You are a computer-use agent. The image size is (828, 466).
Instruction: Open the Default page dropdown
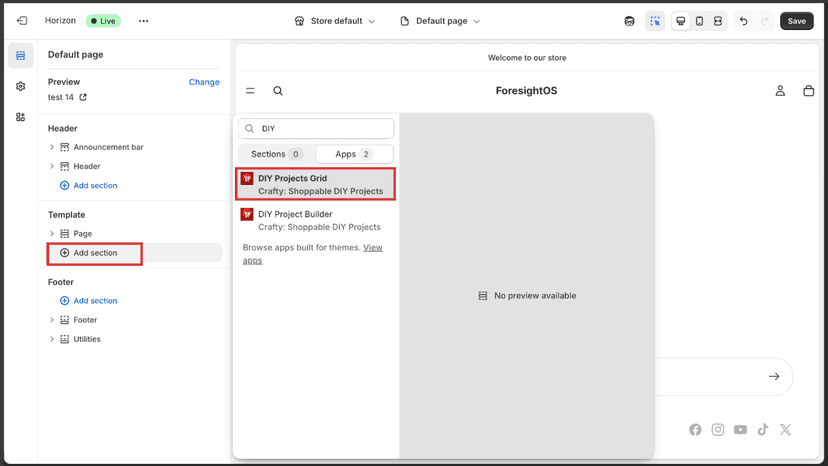coord(440,21)
